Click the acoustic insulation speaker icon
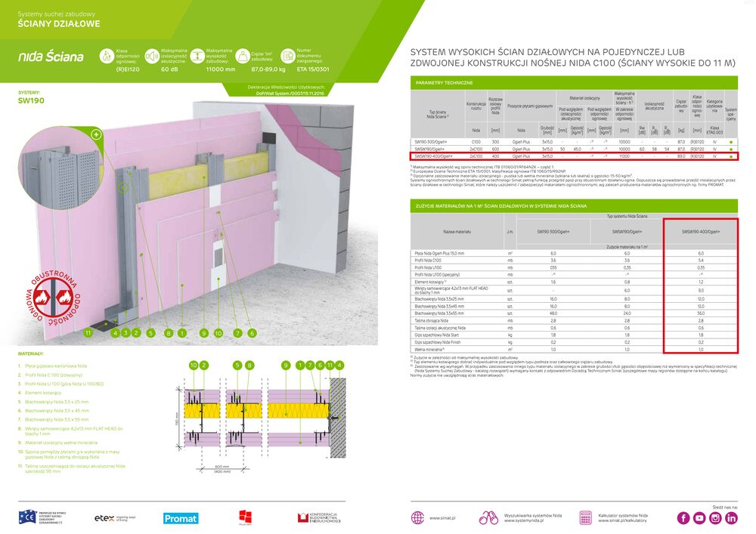Viewport: 756px width, 534px height. (x=151, y=56)
